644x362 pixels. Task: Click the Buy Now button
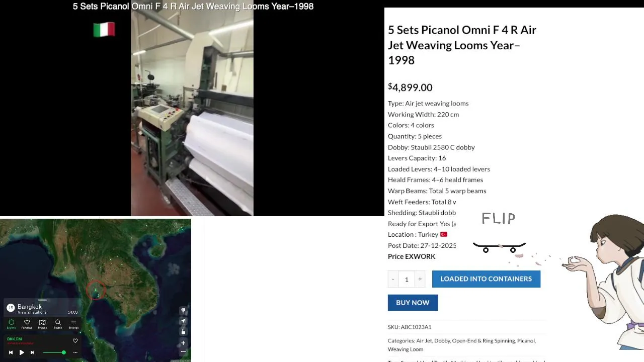click(x=413, y=303)
